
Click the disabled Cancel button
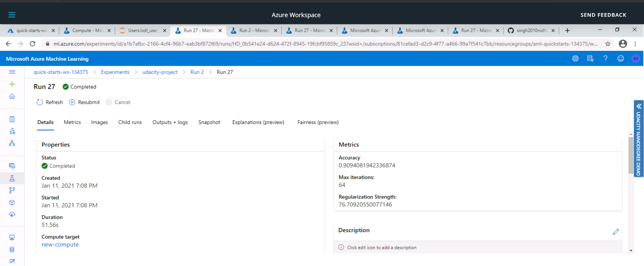pos(118,102)
